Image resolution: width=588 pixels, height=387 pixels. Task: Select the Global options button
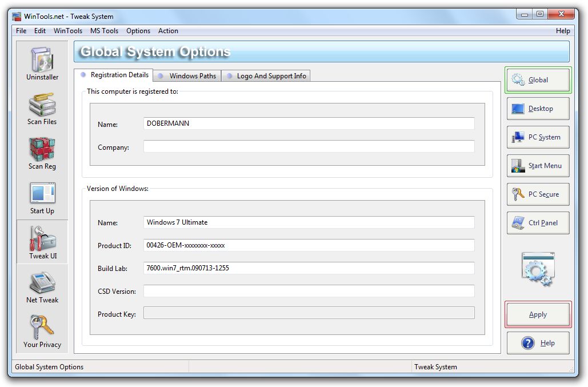[x=538, y=80]
